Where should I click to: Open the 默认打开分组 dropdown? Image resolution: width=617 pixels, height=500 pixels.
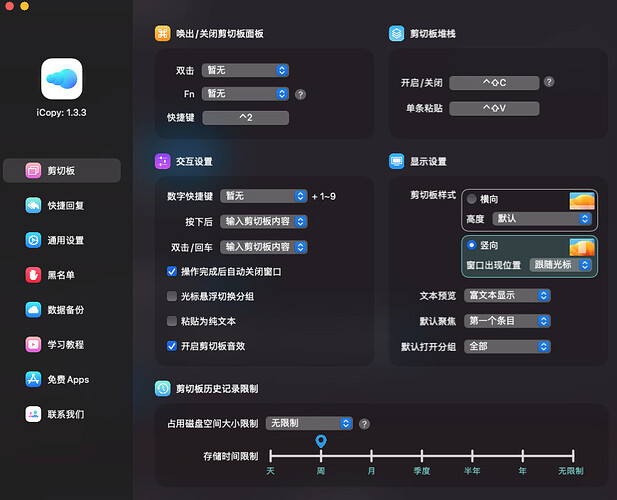coord(507,347)
